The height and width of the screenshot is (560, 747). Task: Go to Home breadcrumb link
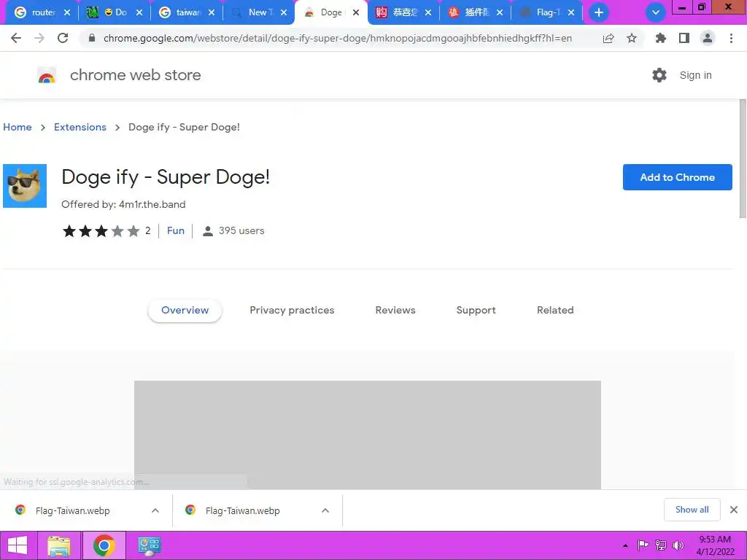point(18,127)
